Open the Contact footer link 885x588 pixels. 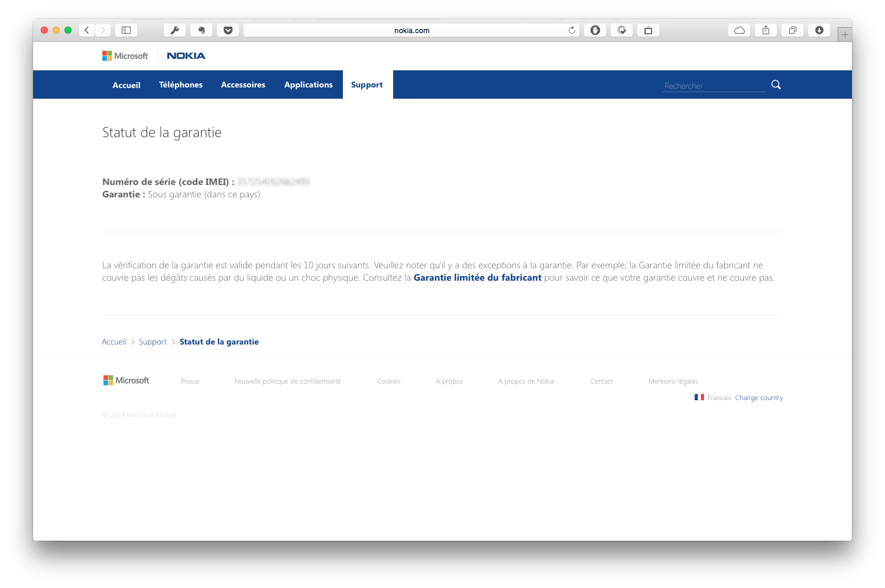(x=601, y=381)
